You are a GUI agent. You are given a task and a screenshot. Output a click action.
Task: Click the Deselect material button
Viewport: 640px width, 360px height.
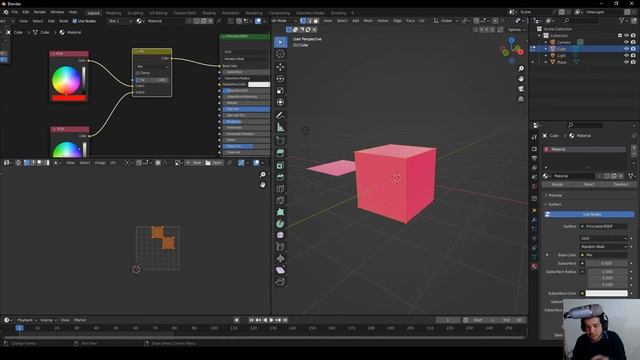(621, 184)
